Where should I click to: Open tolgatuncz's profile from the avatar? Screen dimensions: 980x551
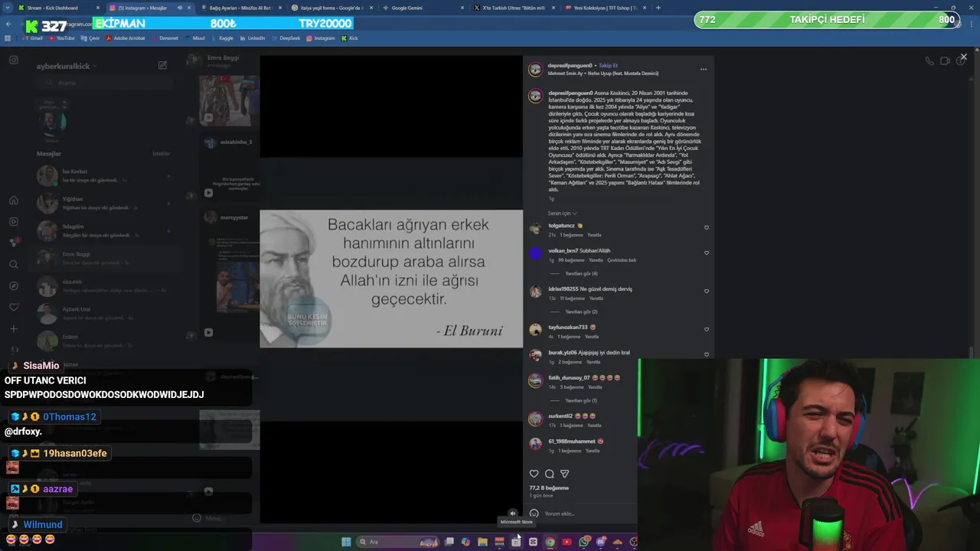pos(535,228)
